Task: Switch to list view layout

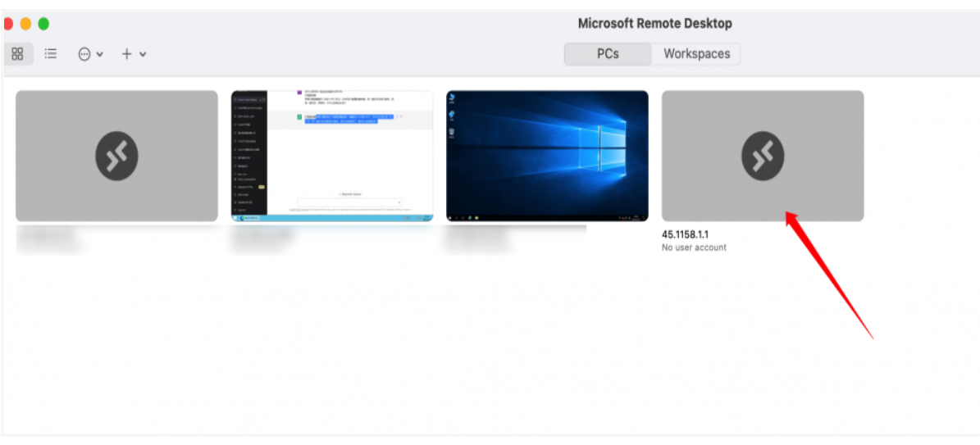Action: point(51,54)
